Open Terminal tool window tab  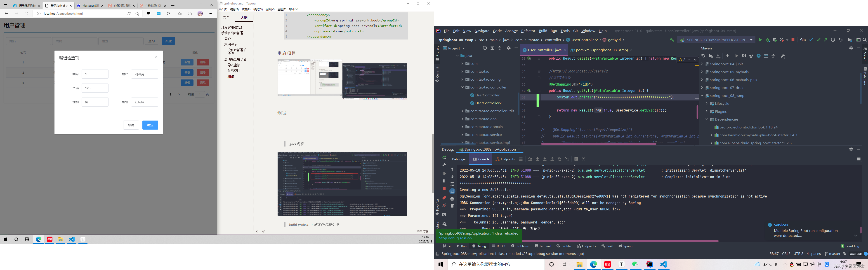543,246
